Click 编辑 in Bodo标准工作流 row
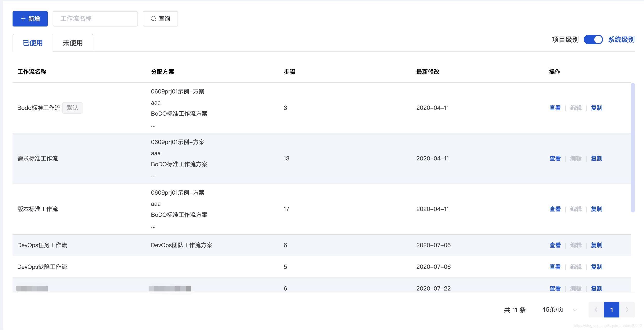Viewport: 644px width, 330px height. point(576,108)
